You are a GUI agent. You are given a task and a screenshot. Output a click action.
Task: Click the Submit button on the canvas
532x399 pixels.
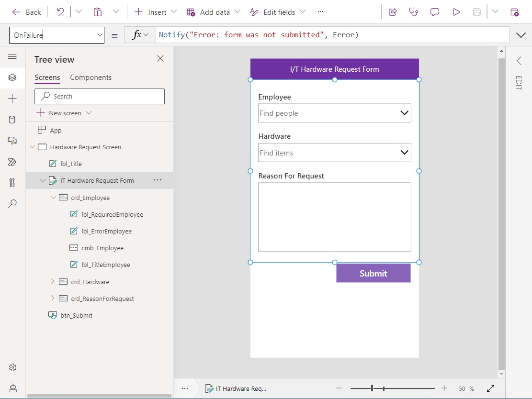[373, 273]
